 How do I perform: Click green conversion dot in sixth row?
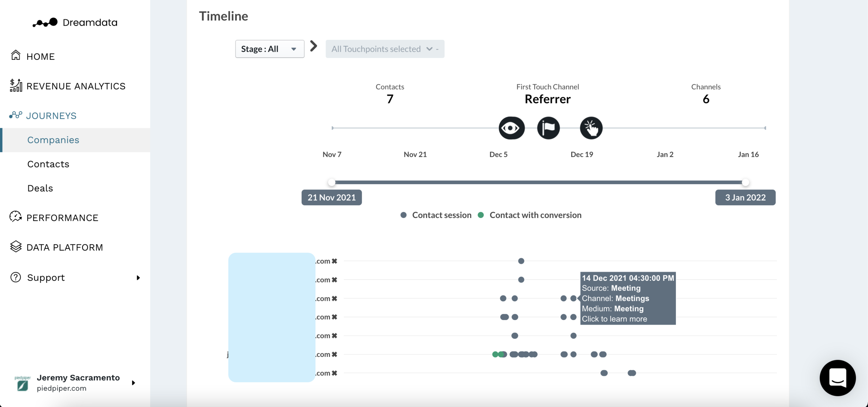(495, 355)
